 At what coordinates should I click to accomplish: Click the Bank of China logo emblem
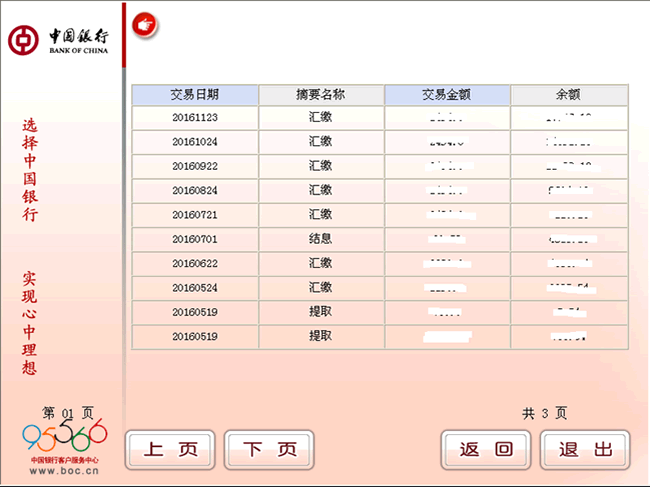click(22, 39)
